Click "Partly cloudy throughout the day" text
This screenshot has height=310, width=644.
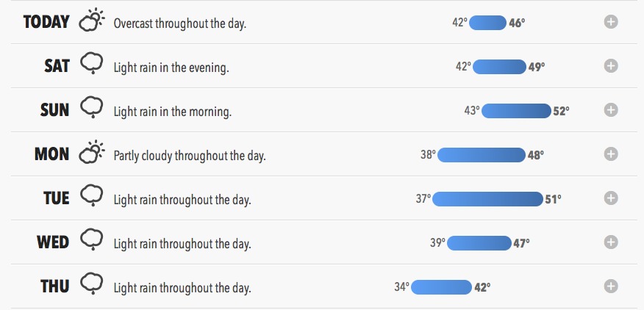click(x=189, y=156)
